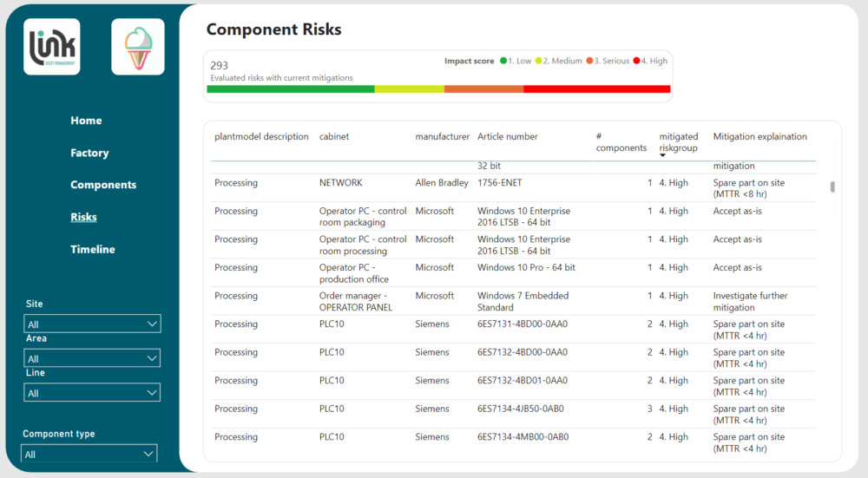Expand the Component type dropdown
Image resolution: width=868 pixels, height=478 pixels.
pyautogui.click(x=89, y=454)
